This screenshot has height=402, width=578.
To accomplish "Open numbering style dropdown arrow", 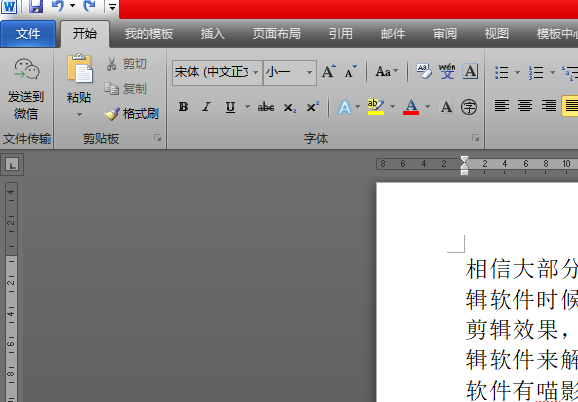I will (x=552, y=73).
